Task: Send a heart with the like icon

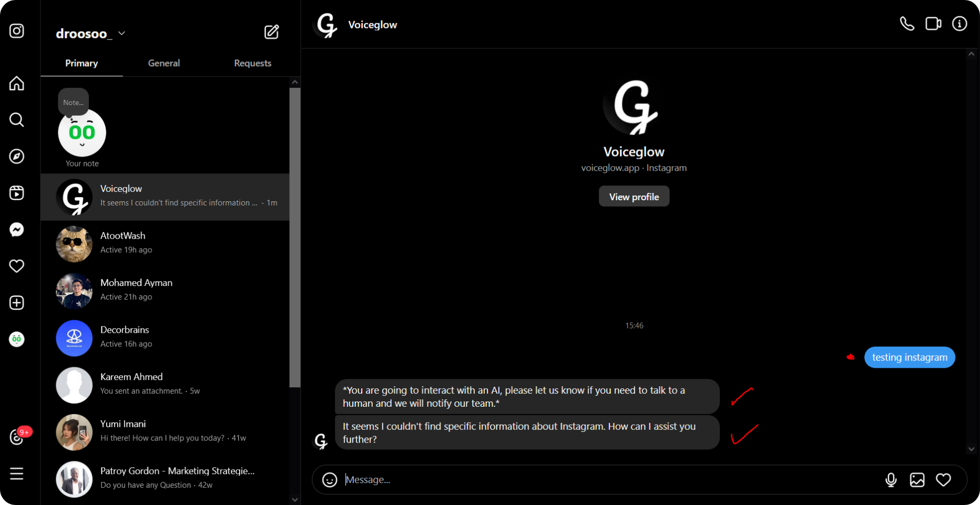Action: [x=944, y=480]
